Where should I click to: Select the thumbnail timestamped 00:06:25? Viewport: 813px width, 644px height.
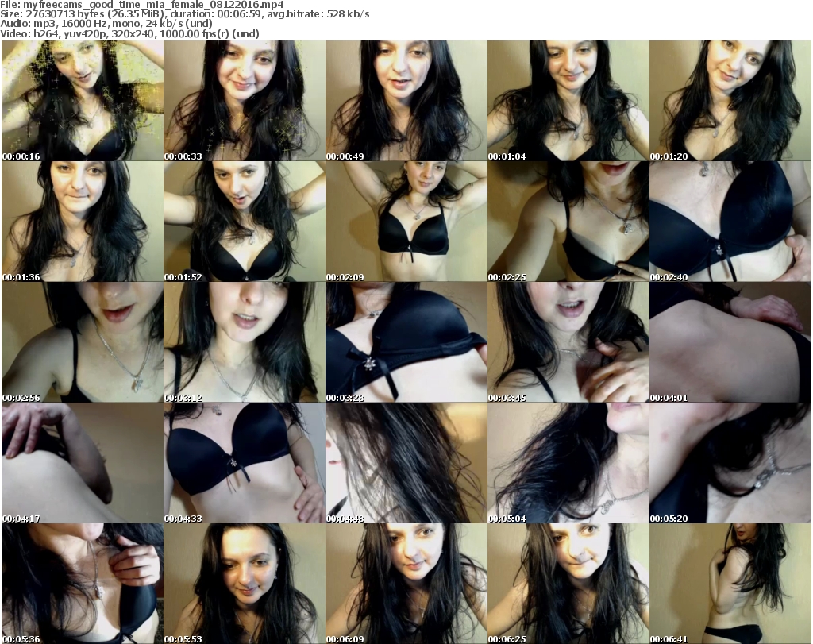[568, 584]
